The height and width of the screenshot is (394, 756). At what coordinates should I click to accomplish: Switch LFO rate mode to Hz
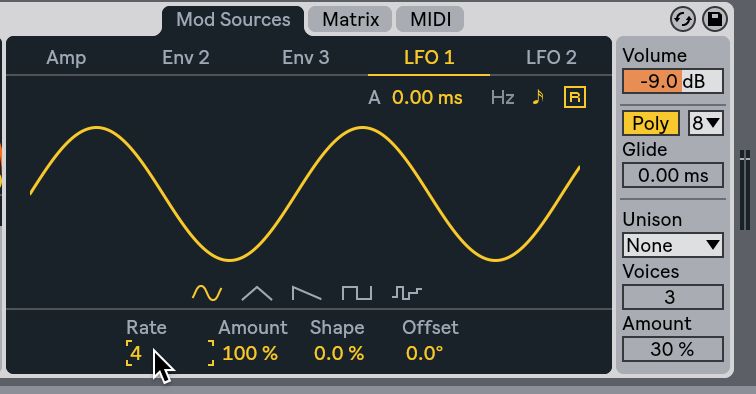(502, 97)
